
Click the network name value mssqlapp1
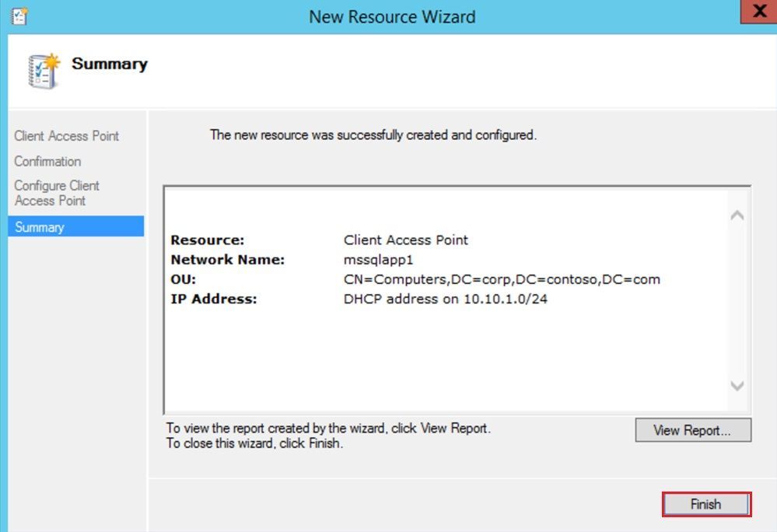[379, 260]
